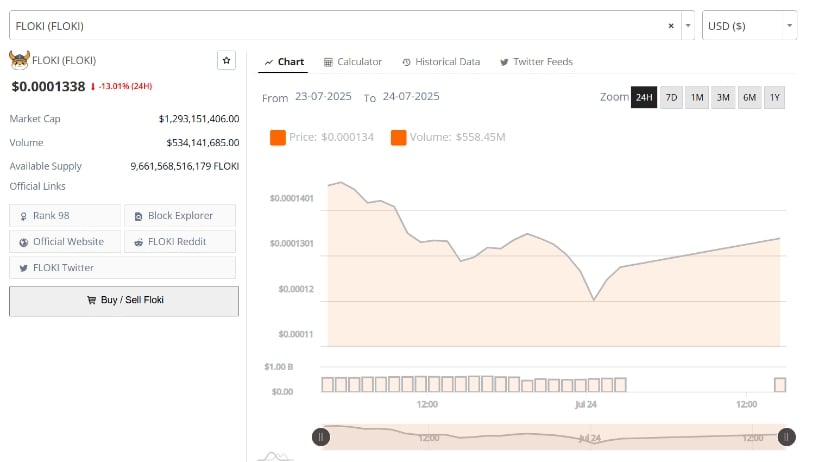
Task: Click the Twitter Feeds bird icon
Action: pos(504,63)
